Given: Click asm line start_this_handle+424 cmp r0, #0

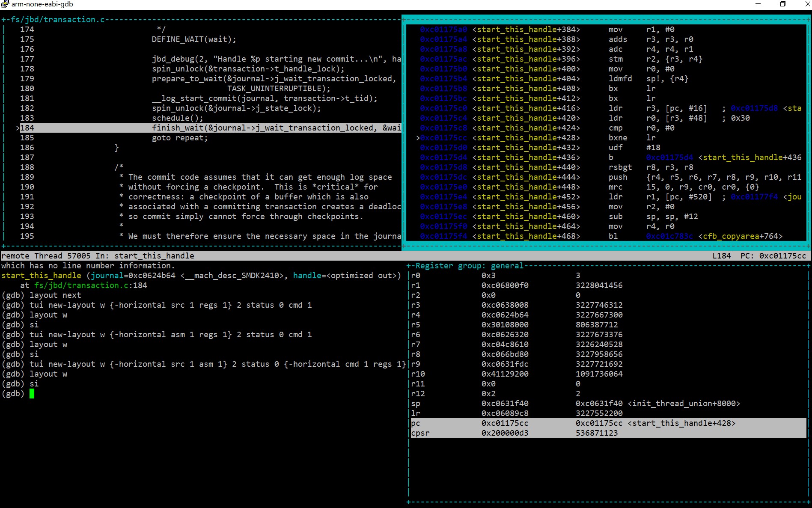Looking at the screenshot, I should click(547, 128).
